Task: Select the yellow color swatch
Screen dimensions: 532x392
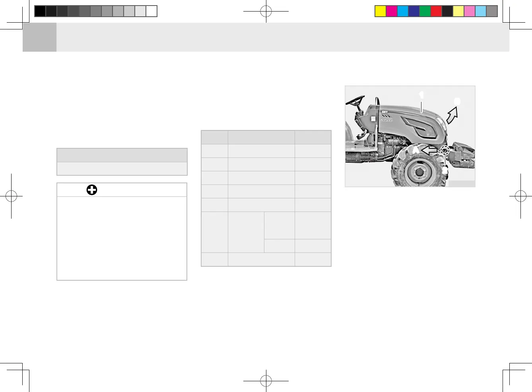Action: (x=381, y=11)
